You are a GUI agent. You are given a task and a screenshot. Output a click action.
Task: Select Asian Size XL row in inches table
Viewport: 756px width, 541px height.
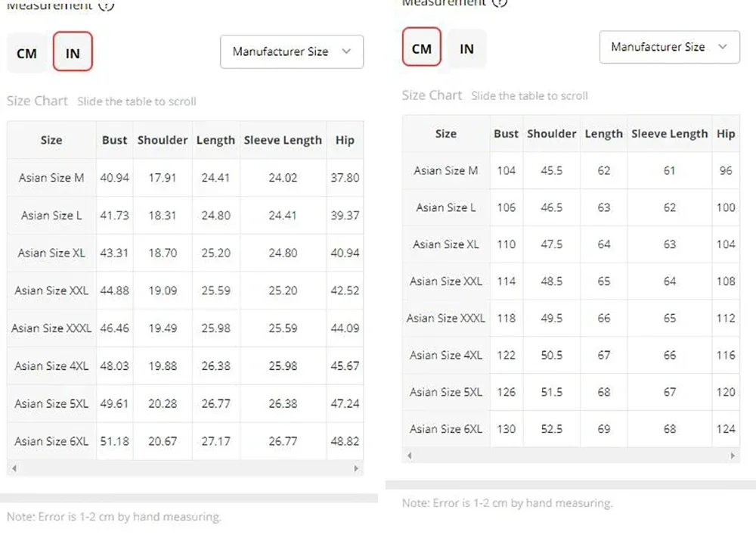pyautogui.click(x=185, y=253)
